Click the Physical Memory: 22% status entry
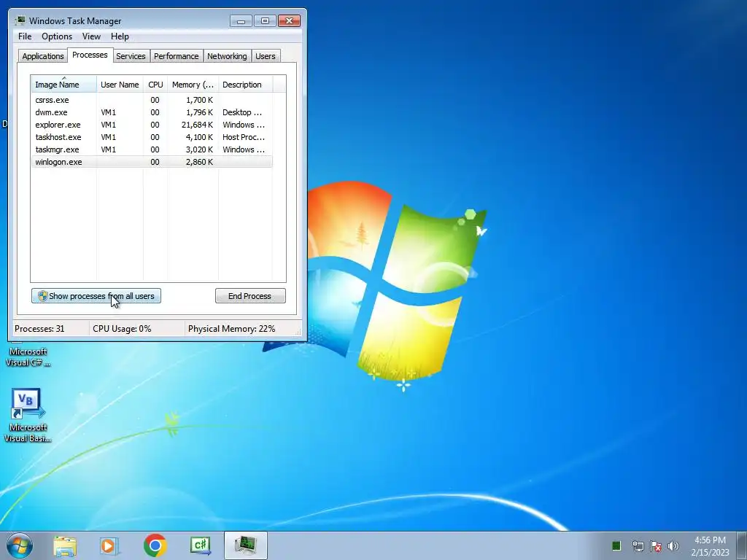This screenshot has height=560, width=747. [x=231, y=329]
